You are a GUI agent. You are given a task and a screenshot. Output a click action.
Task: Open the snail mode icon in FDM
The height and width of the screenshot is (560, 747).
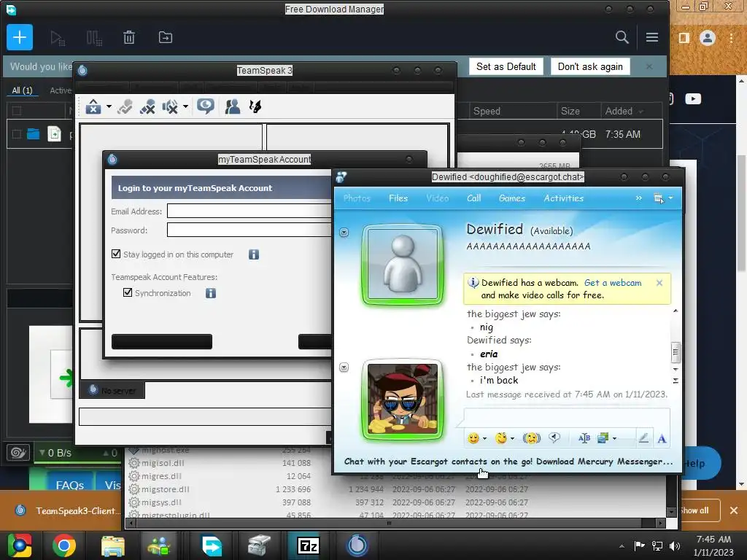(18, 452)
